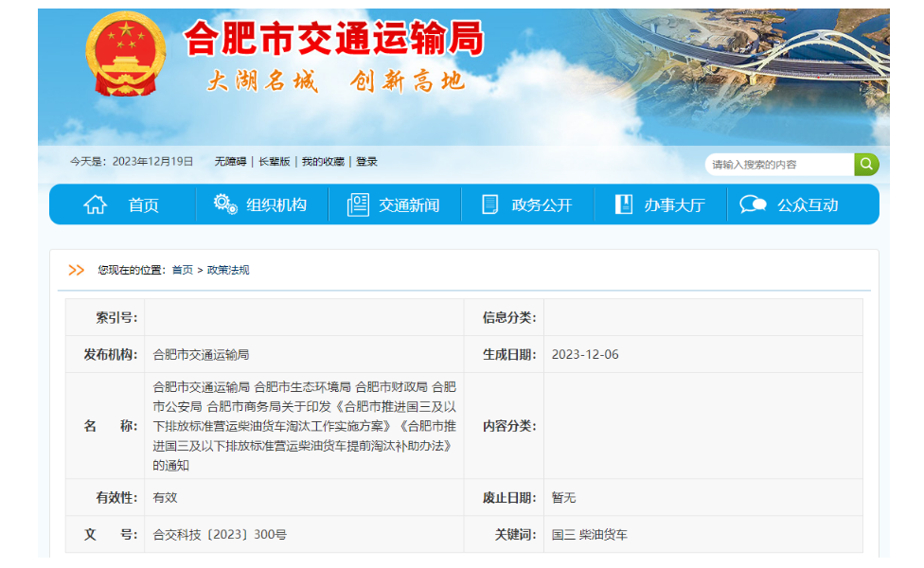Click the newspaper icon beside 交通新闻
The height and width of the screenshot is (568, 924).
358,204
